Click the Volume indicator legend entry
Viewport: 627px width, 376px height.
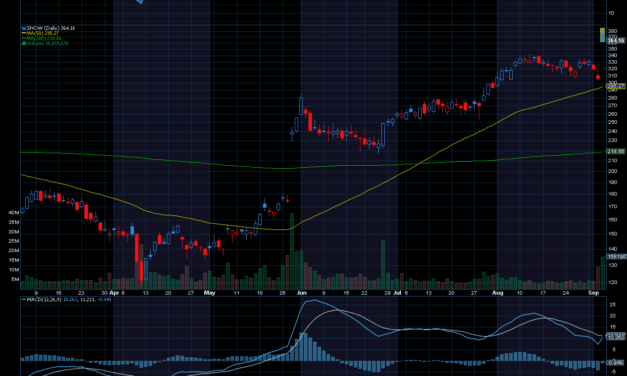(45, 43)
